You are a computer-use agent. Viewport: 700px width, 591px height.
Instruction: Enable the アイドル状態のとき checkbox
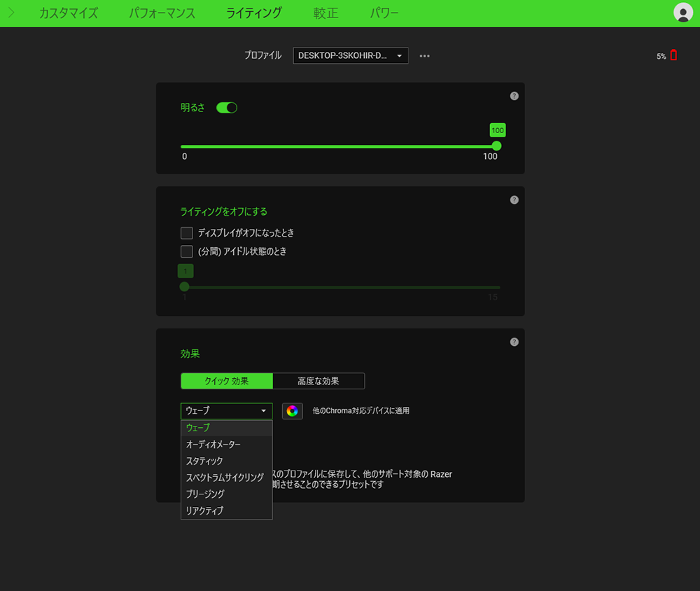click(x=187, y=251)
